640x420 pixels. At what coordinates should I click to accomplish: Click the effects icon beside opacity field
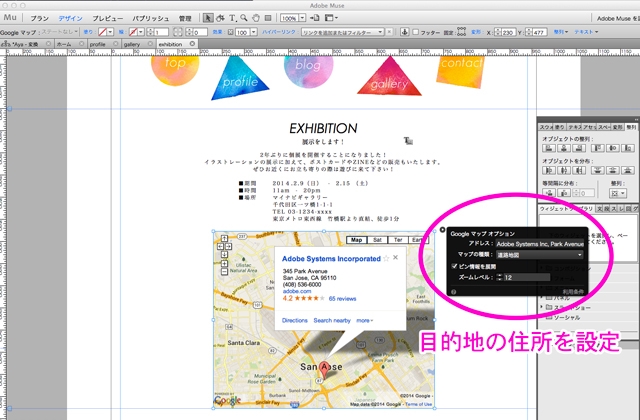[x=231, y=32]
